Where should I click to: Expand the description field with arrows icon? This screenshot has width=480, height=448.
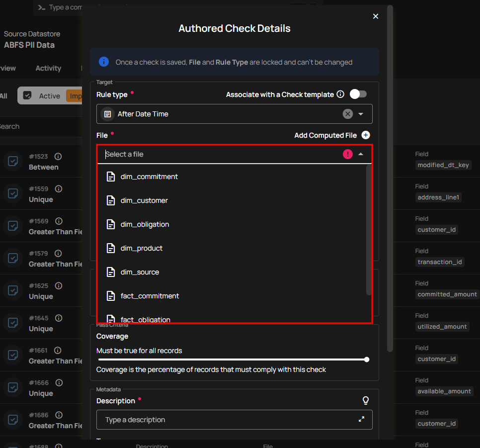click(362, 419)
